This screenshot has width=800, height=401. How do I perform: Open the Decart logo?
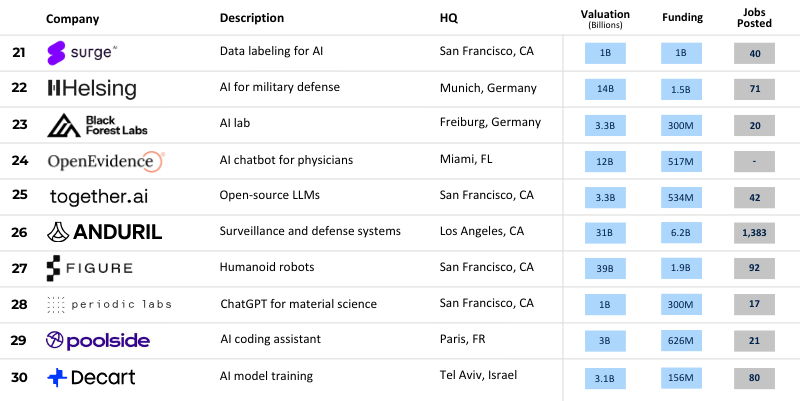pos(91,377)
